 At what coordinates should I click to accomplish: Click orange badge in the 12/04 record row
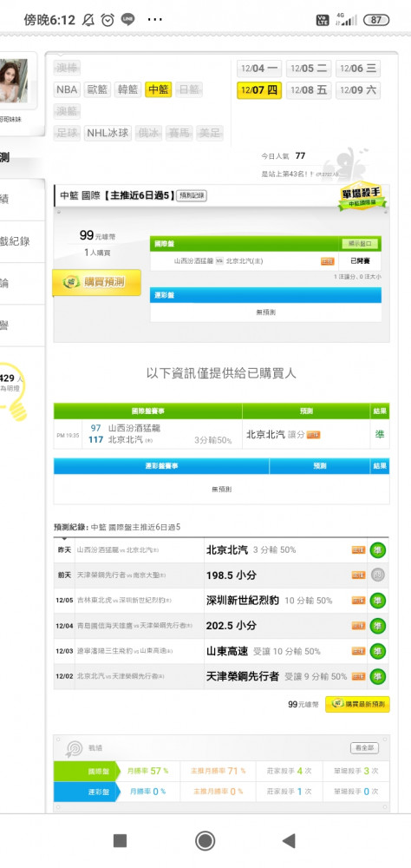point(358,626)
